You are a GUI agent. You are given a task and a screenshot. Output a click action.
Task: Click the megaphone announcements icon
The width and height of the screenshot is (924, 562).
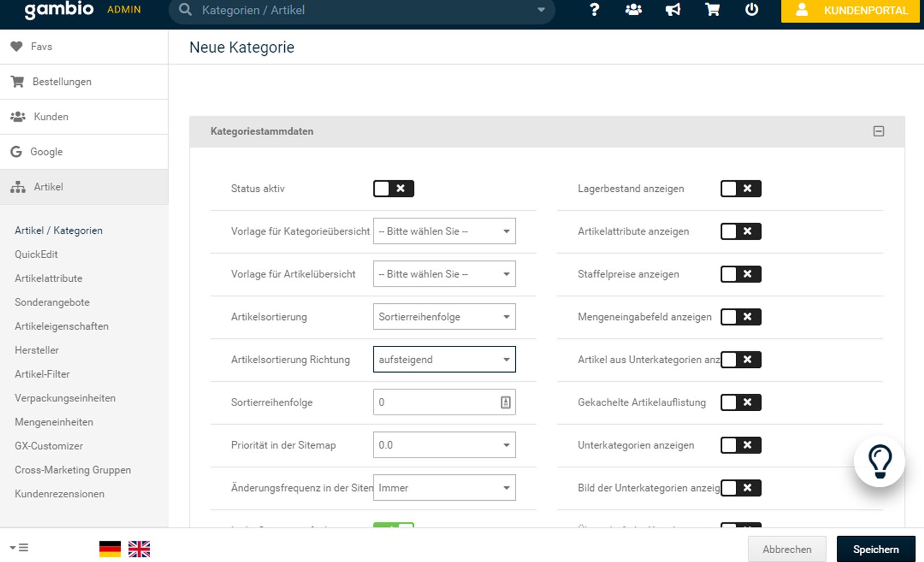[673, 10]
